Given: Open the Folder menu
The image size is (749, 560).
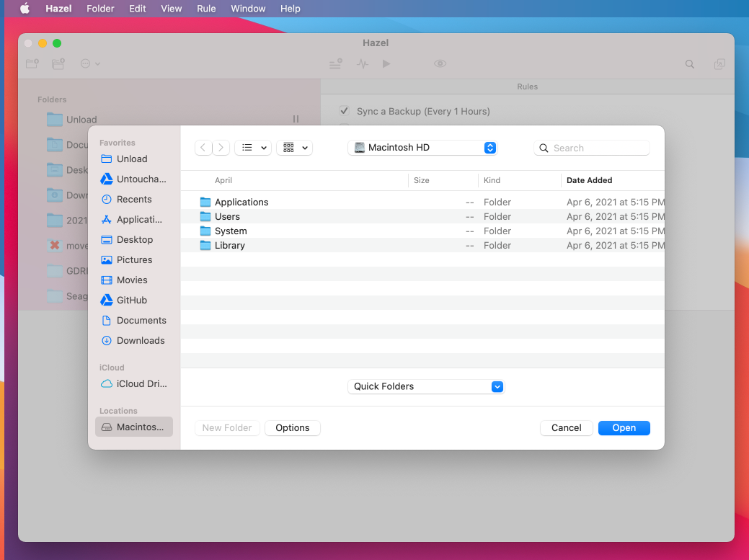Looking at the screenshot, I should click(x=100, y=9).
